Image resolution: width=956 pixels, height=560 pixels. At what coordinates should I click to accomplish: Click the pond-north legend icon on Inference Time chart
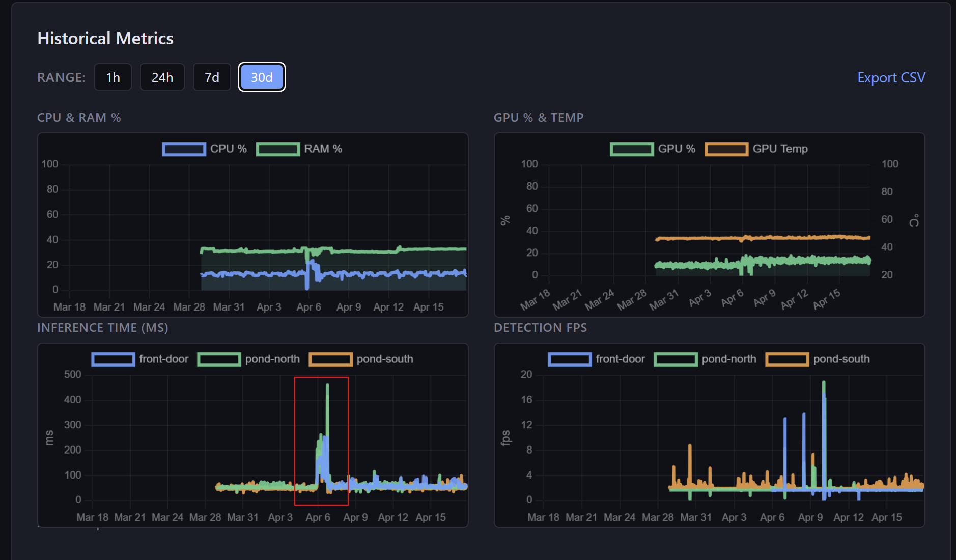[219, 359]
